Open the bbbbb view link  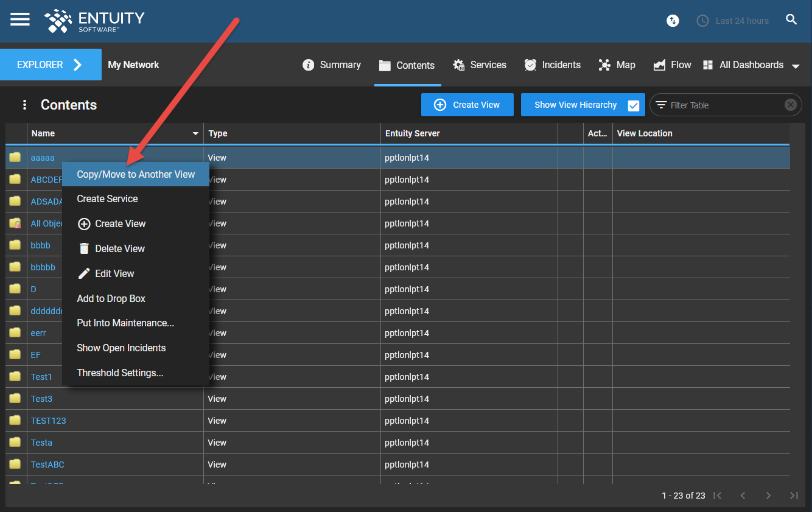(x=43, y=267)
